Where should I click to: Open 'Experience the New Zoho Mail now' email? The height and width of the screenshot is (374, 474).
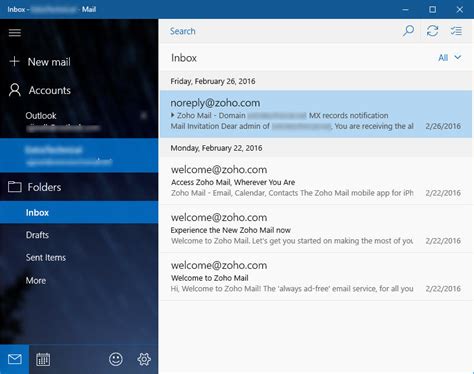click(x=316, y=229)
